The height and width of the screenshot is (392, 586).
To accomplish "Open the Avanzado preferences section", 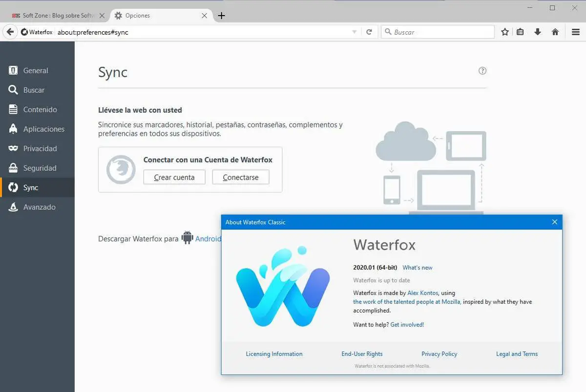I will tap(37, 207).
